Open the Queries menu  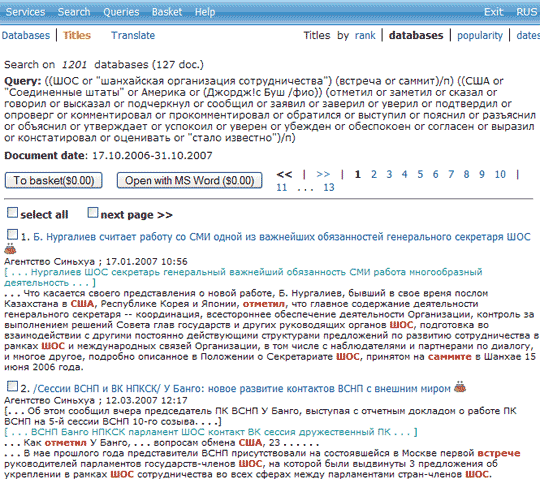point(121,12)
